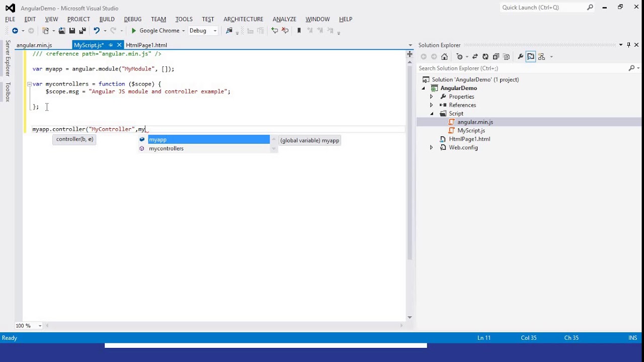
Task: Open the Server Explorer side tab
Action: pos(8,58)
